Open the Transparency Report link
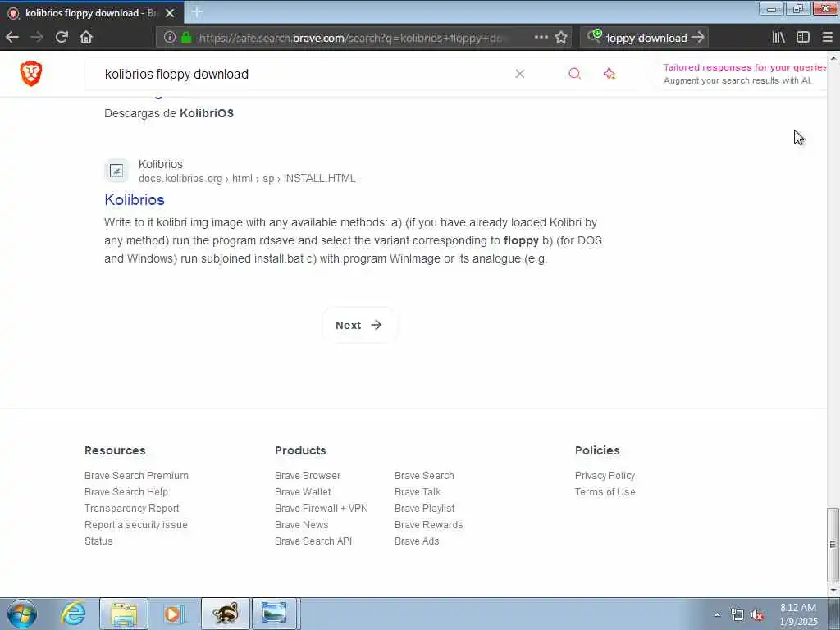The width and height of the screenshot is (840, 630). 132,509
